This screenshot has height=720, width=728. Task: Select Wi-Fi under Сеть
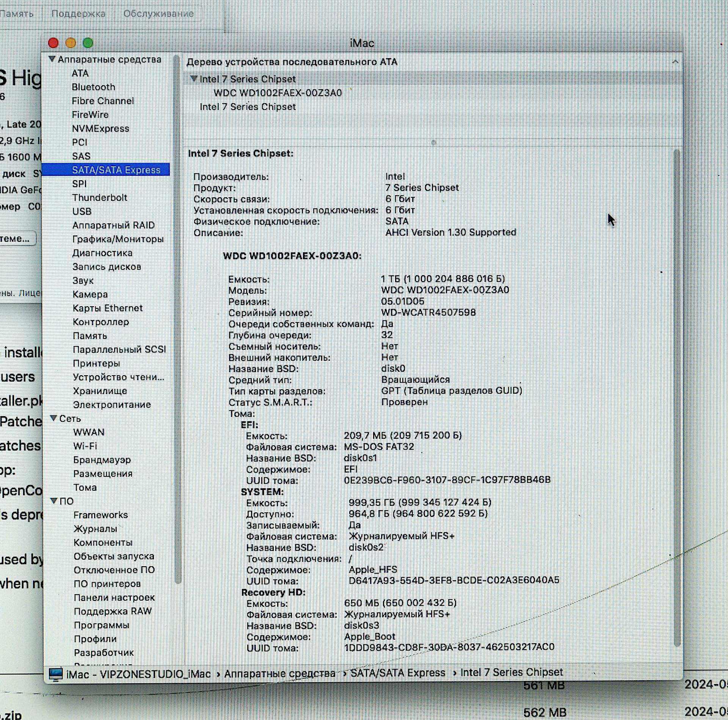(x=85, y=446)
